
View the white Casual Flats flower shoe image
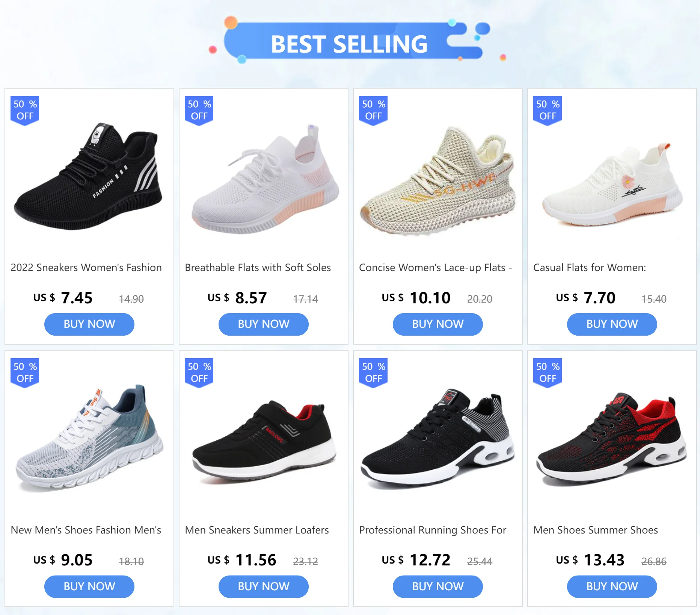pos(612,184)
